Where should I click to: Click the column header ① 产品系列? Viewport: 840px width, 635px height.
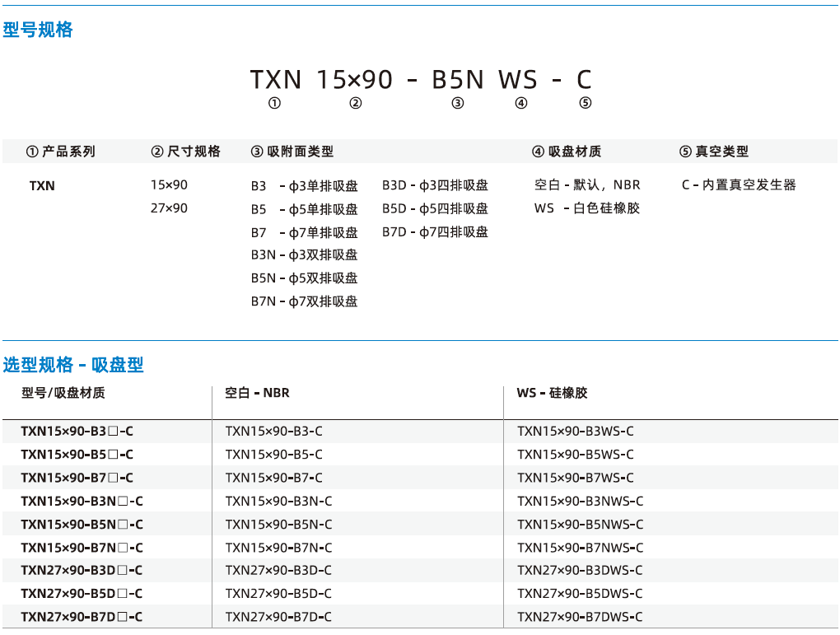pos(61,152)
